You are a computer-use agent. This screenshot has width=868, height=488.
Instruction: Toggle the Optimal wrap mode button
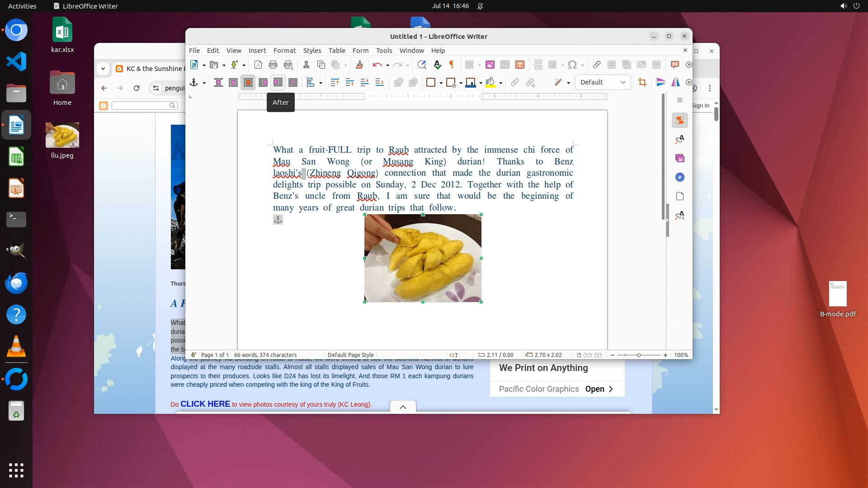[248, 83]
